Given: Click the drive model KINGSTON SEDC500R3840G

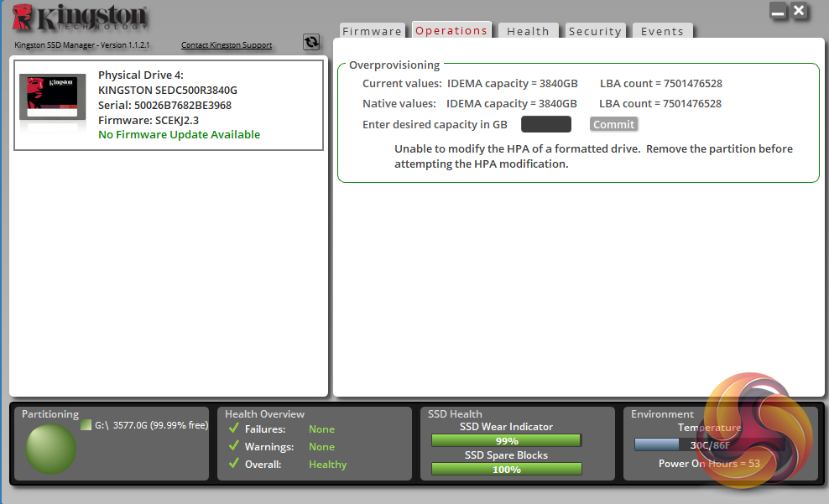Looking at the screenshot, I should pos(168,90).
